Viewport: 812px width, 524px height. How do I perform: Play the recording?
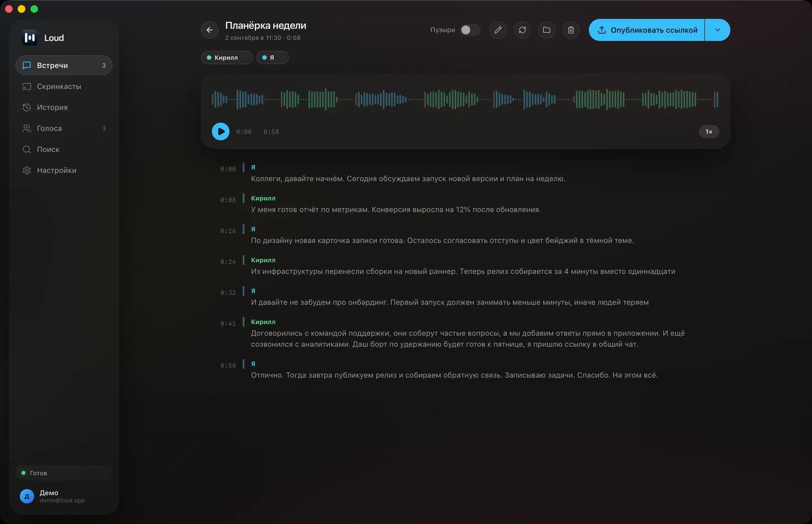220,132
